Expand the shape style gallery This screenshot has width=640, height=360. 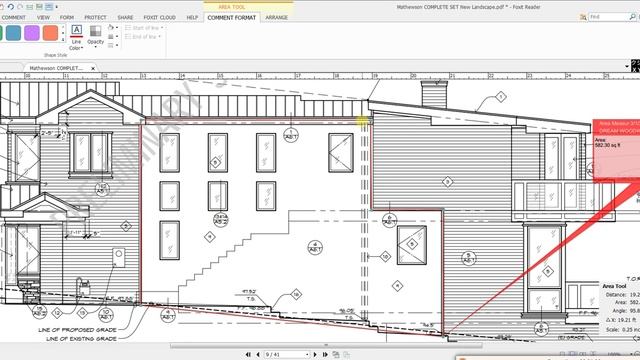click(x=63, y=39)
